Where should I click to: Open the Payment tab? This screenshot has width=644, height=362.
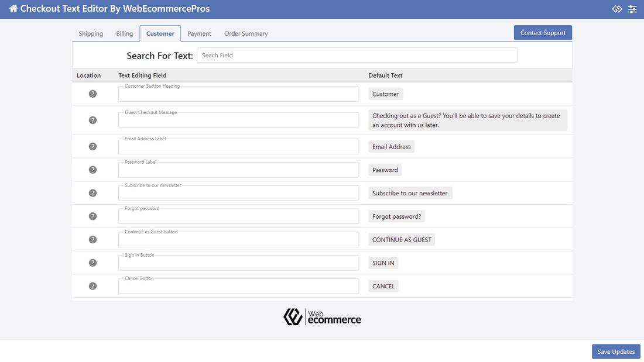click(x=199, y=34)
